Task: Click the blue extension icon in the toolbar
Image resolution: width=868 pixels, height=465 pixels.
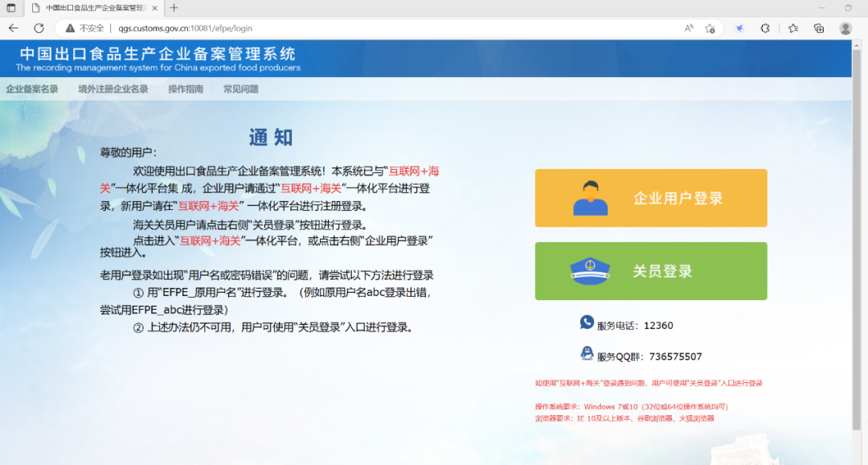Action: pos(739,27)
